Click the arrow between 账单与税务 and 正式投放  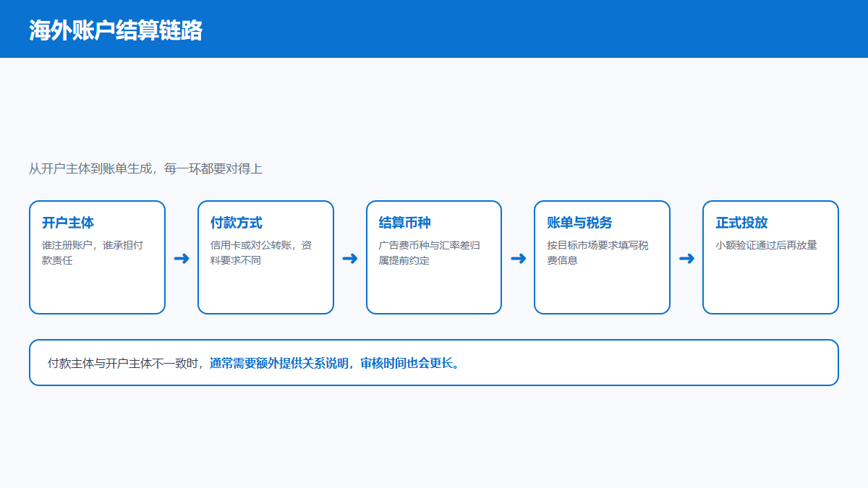(x=686, y=258)
